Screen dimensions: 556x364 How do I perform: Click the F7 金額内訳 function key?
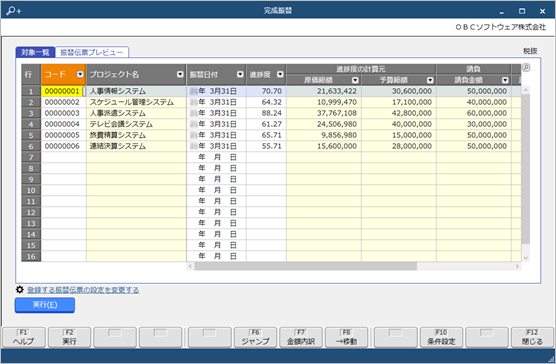(301, 337)
